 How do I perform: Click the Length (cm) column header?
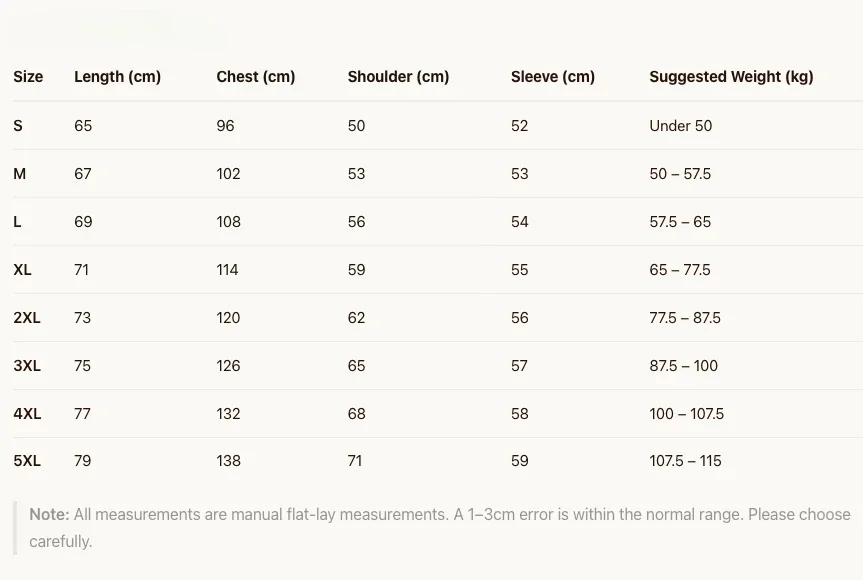coord(117,77)
